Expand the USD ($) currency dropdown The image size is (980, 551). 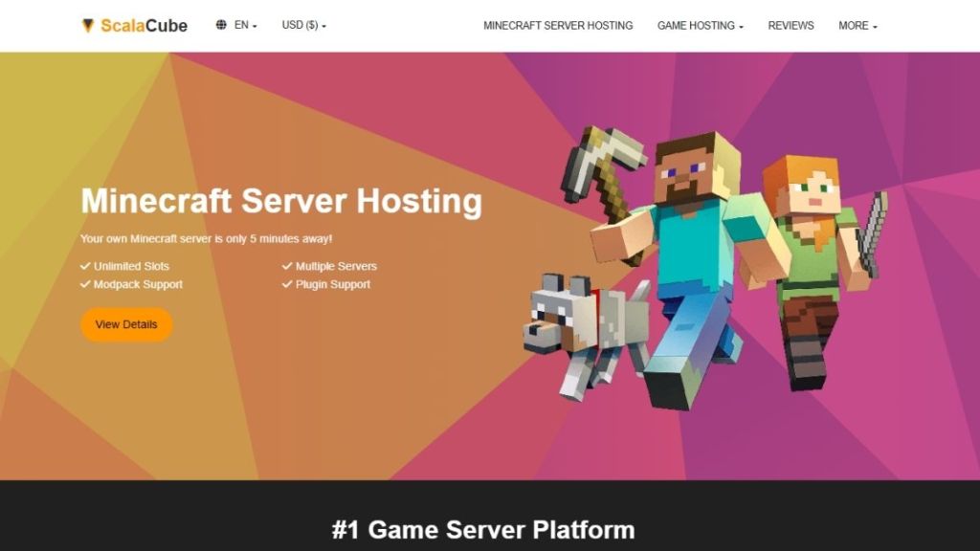301,24
